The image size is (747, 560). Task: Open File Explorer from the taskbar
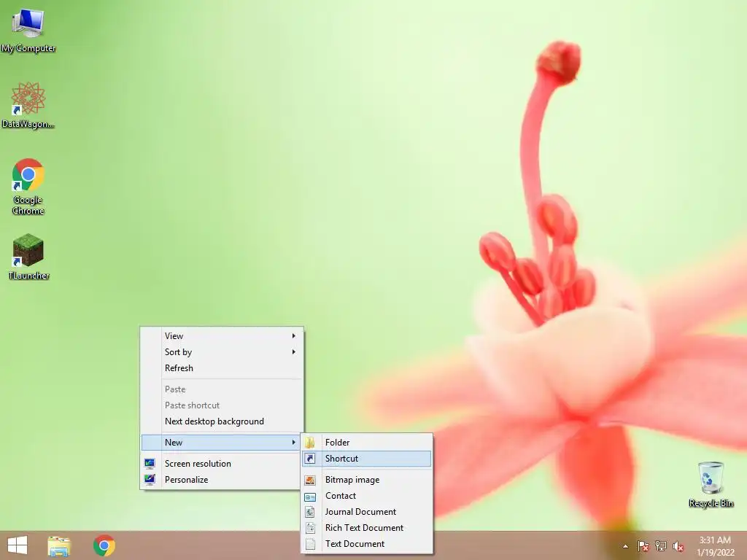[59, 545]
